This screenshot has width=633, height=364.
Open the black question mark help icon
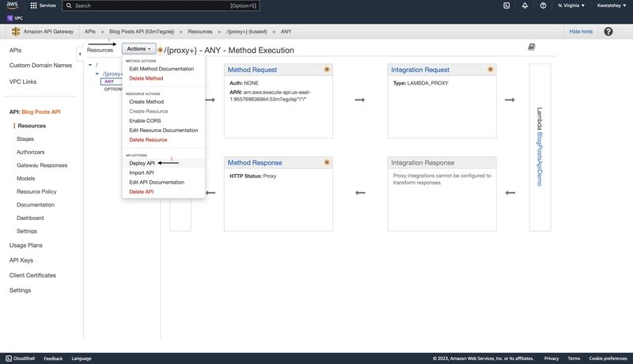tap(608, 32)
